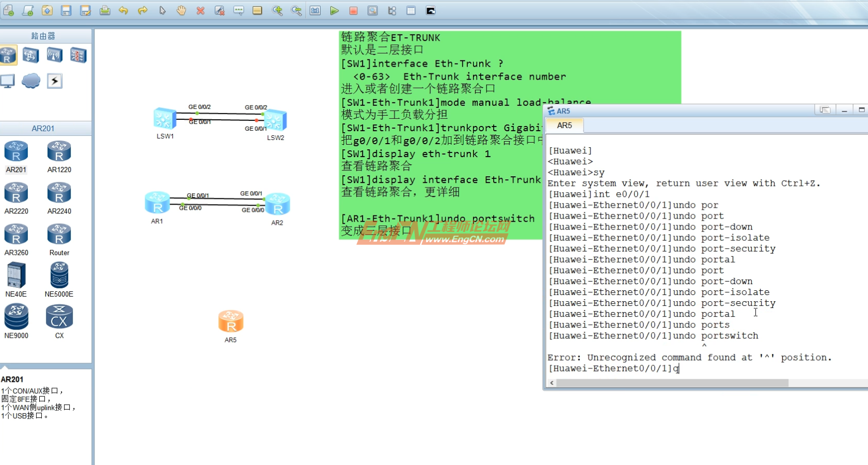The image size is (868, 465).
Task: Stop devices using the red stop icon
Action: [354, 10]
